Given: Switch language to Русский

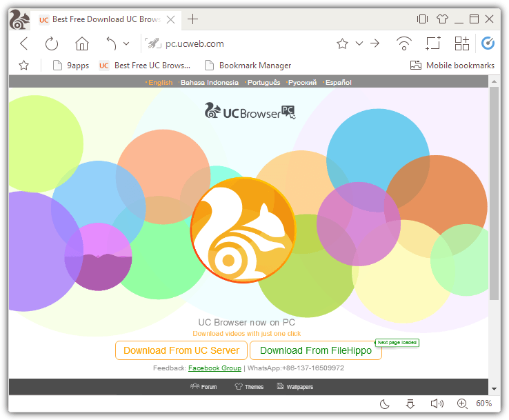Looking at the screenshot, I should click(302, 83).
